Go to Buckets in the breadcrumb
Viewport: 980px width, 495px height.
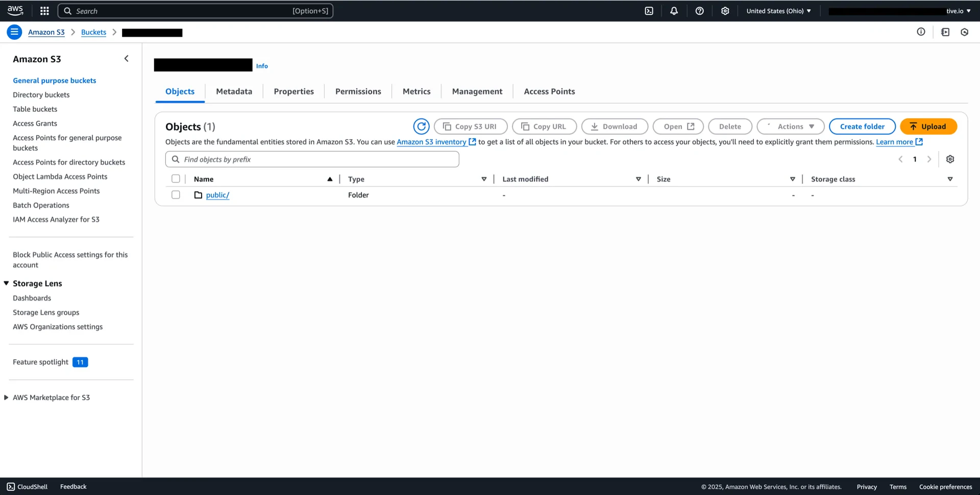[93, 32]
